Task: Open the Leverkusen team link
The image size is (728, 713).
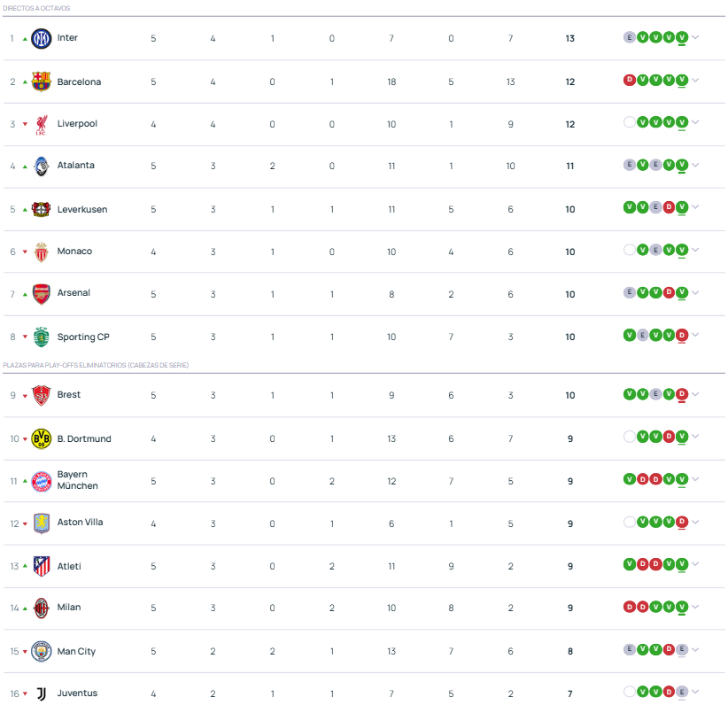Action: 82,209
